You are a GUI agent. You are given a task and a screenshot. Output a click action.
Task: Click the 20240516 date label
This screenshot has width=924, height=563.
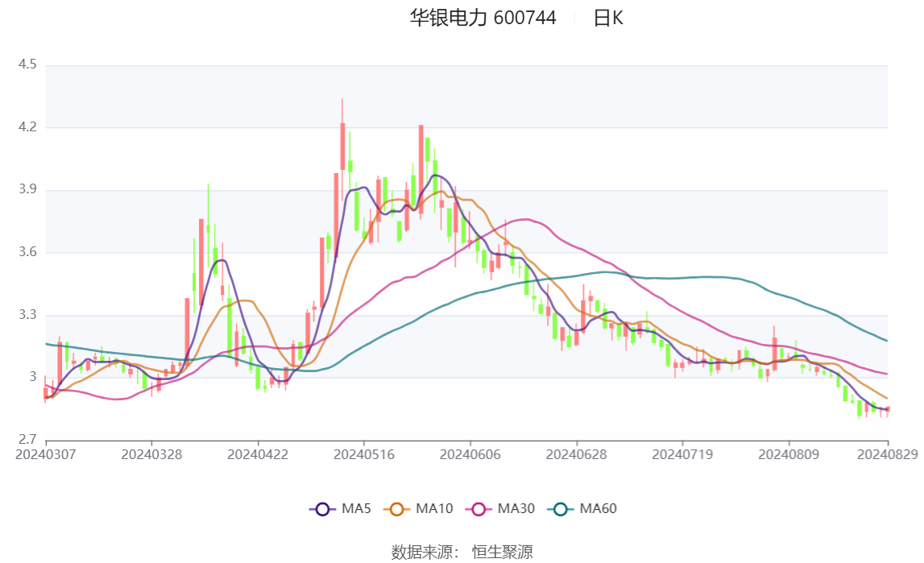coord(363,454)
